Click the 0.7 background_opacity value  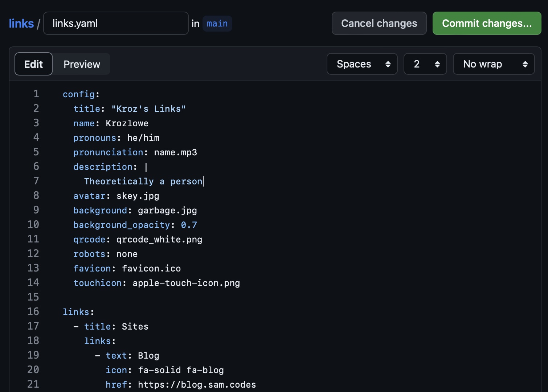point(189,225)
